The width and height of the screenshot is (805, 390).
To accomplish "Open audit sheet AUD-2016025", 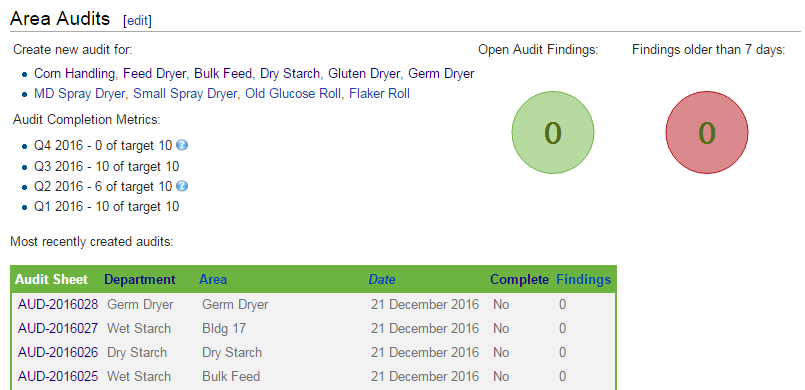I will point(58,377).
